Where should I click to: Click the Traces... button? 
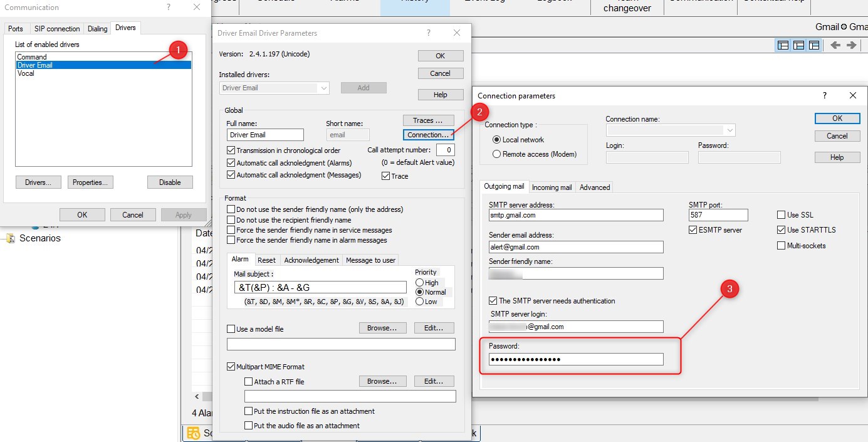[428, 120]
